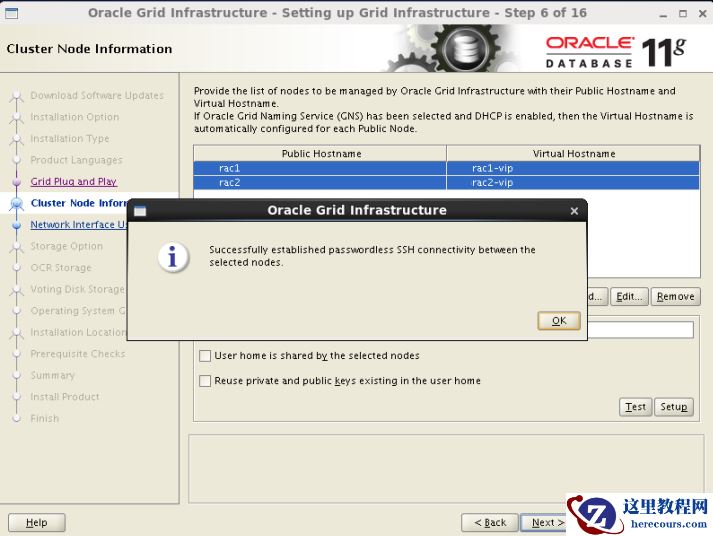Open the Grid Plug and Play step link
The width and height of the screenshot is (713, 536).
(74, 181)
